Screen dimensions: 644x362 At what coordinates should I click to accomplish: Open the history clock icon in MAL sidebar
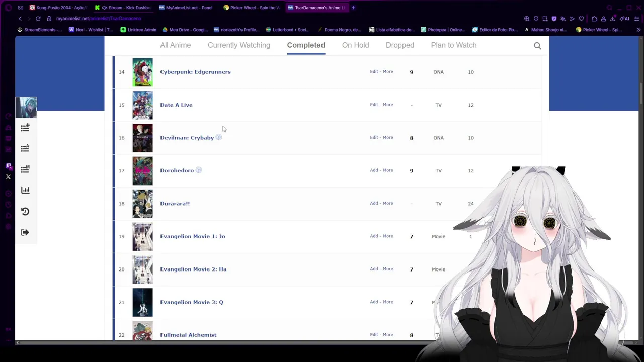point(25,211)
